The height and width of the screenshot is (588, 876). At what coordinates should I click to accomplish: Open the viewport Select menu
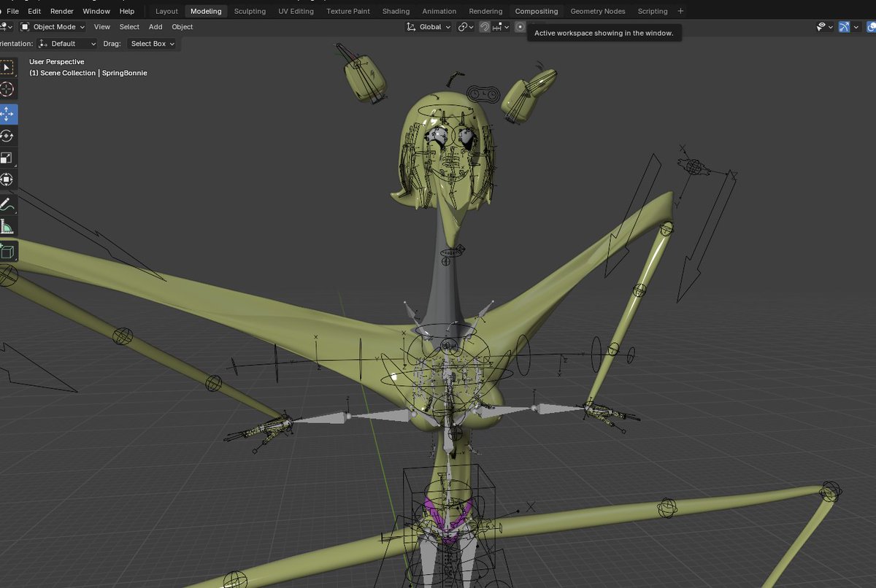[x=129, y=27]
